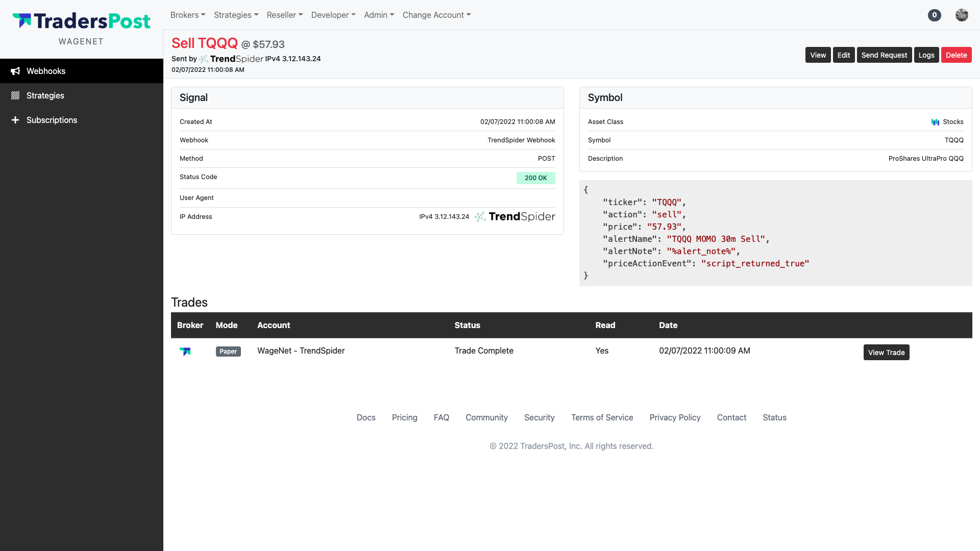
Task: Click the IPv4 3.12.143.24 address in Signal panel
Action: click(x=444, y=217)
